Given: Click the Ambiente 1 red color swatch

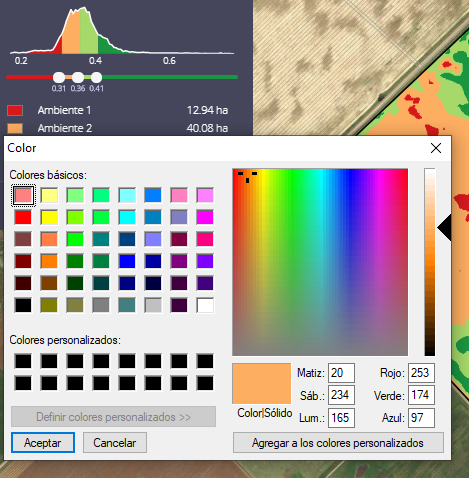Looking at the screenshot, I should click(15, 110).
